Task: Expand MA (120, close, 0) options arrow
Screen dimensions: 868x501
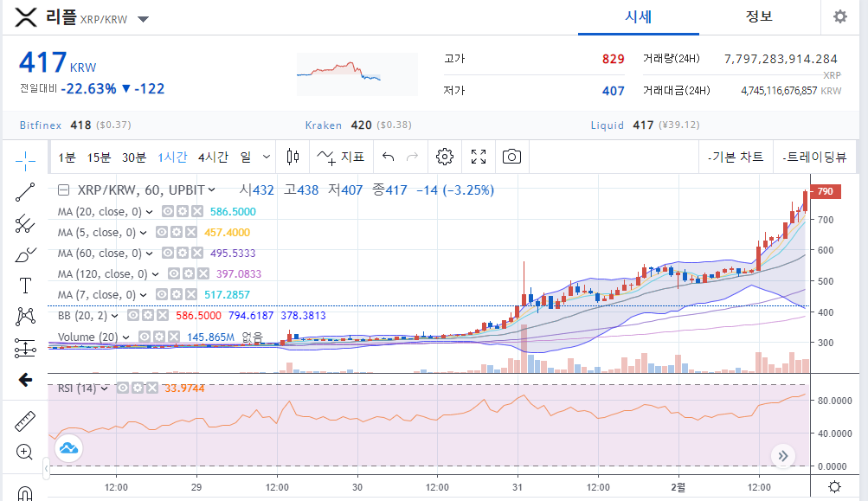Action: click(x=156, y=274)
